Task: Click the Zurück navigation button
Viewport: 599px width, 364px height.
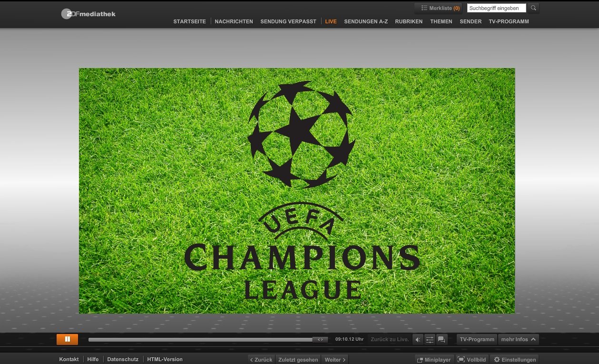Action: pos(261,360)
